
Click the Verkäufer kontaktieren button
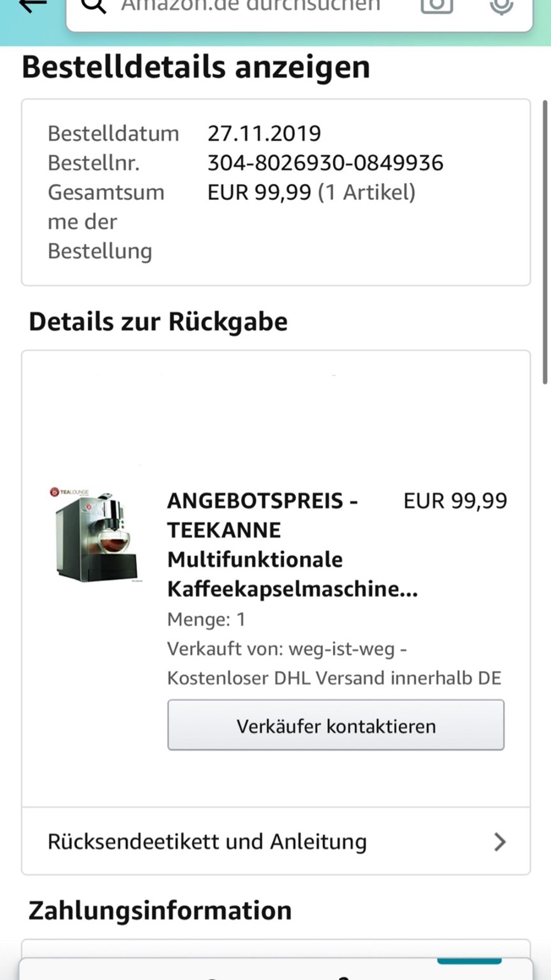tap(336, 726)
